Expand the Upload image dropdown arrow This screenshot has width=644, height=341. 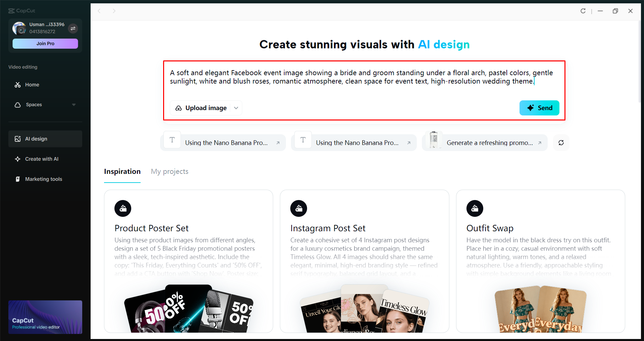pyautogui.click(x=236, y=108)
